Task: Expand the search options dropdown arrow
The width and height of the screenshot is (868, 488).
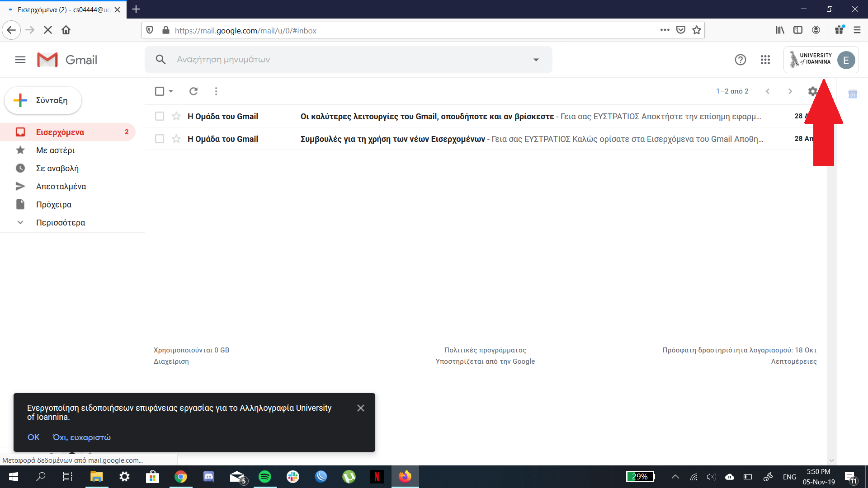Action: click(x=536, y=60)
